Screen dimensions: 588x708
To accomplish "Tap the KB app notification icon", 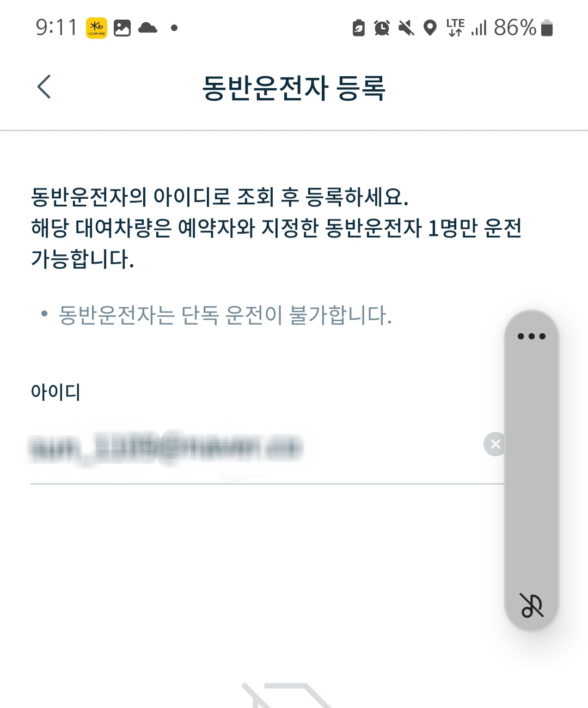I will tap(96, 28).
